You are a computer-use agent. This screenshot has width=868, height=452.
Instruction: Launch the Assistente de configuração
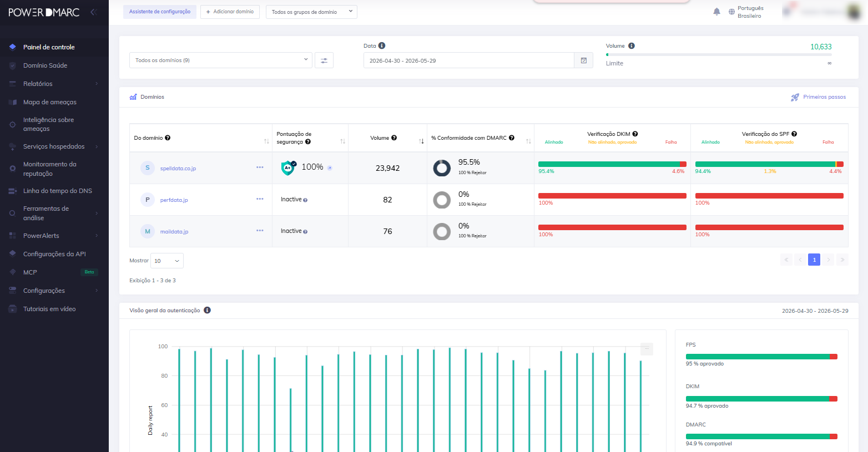click(x=160, y=12)
